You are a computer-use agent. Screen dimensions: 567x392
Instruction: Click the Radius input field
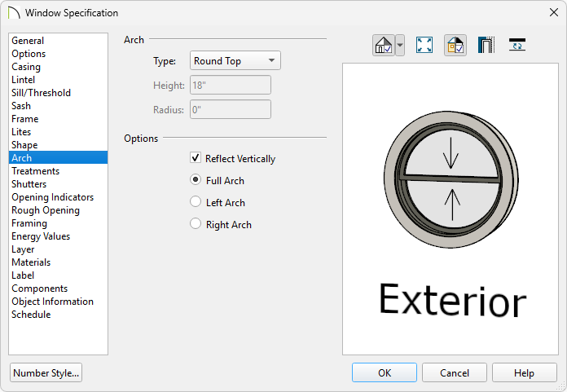coord(231,109)
